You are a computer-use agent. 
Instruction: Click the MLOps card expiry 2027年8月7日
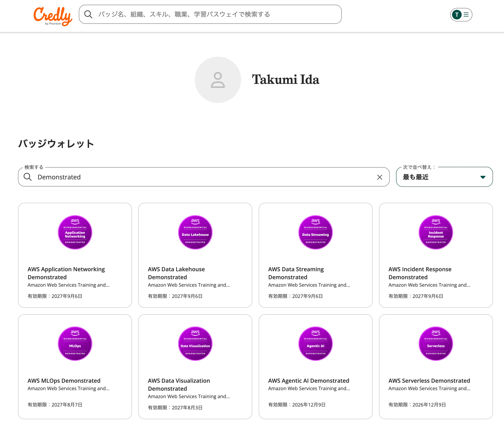tap(55, 404)
